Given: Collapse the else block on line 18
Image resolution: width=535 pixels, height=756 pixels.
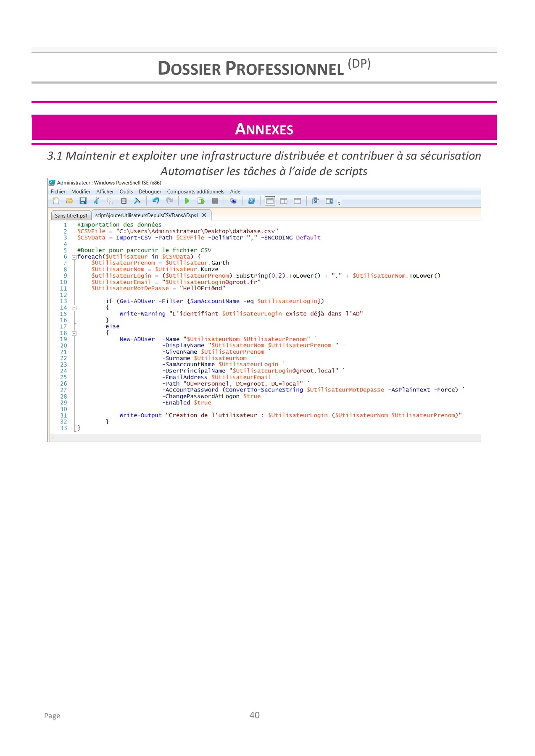Looking at the screenshot, I should coord(74,333).
